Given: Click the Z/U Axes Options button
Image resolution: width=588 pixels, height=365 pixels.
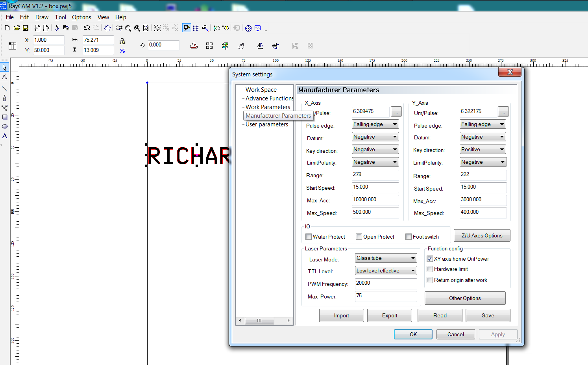Looking at the screenshot, I should [x=482, y=235].
